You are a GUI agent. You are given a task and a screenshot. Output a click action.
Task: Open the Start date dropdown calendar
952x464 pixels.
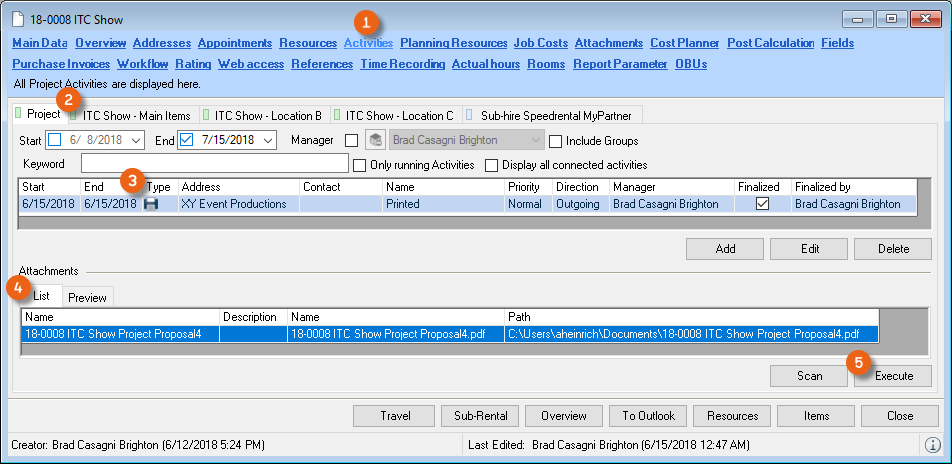coord(136,141)
